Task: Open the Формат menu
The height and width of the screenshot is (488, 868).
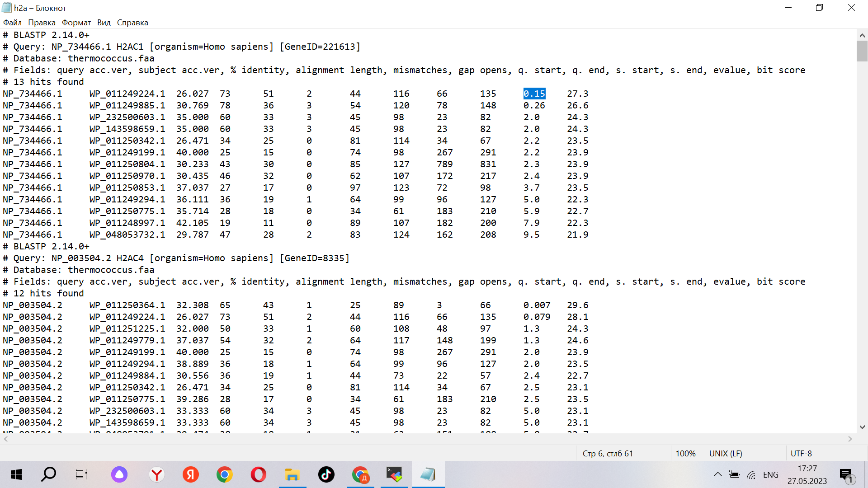Action: [x=76, y=23]
